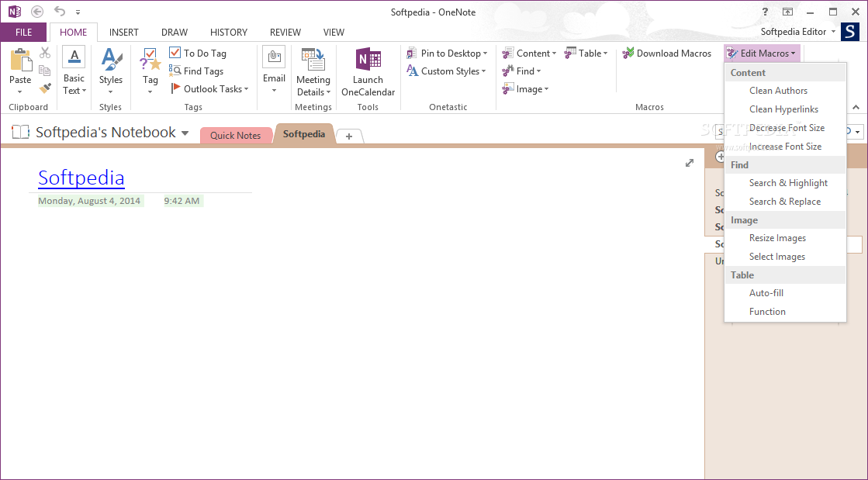Choose Decrease Font Size macro
This screenshot has width=868, height=480.
[x=785, y=128]
